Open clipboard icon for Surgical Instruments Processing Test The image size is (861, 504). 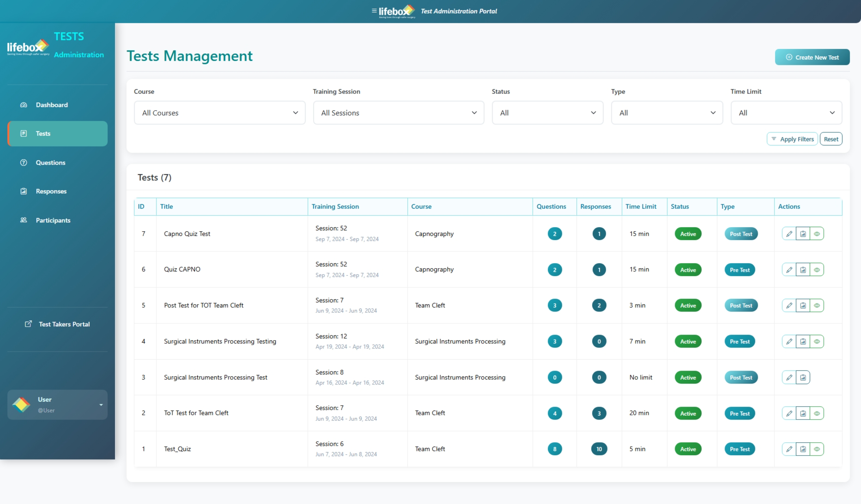803,377
